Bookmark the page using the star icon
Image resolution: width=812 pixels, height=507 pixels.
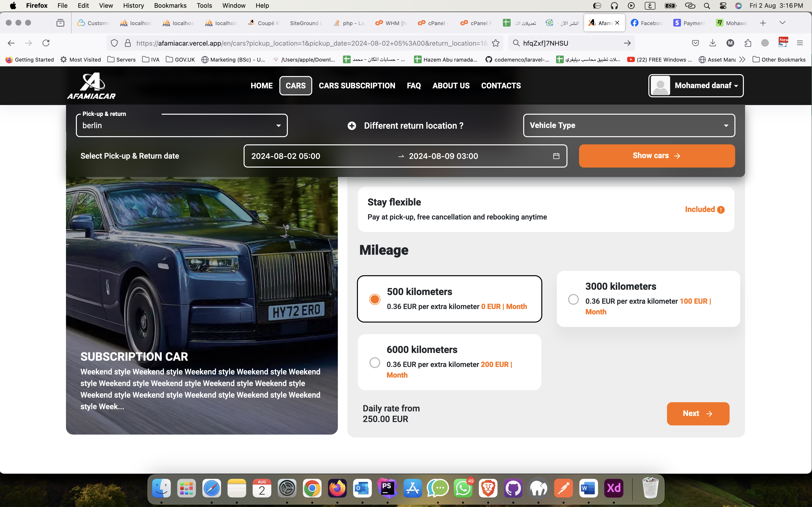[496, 43]
